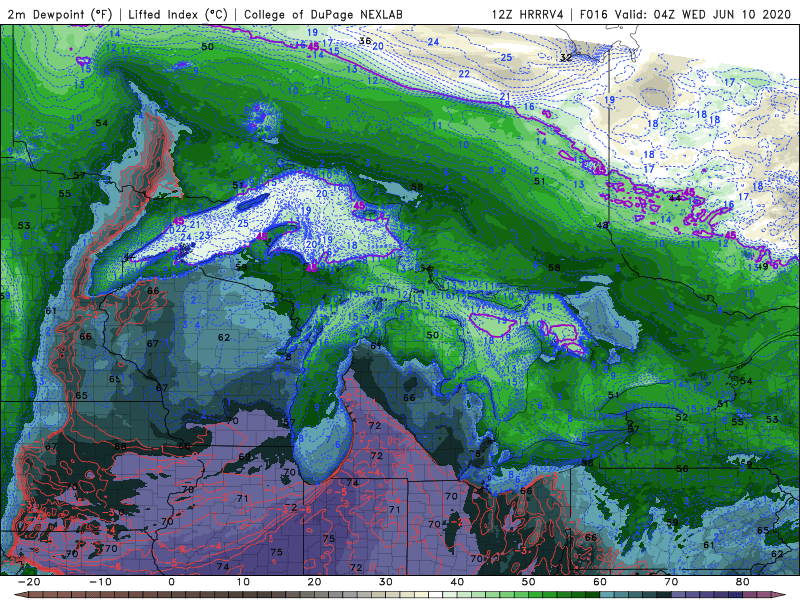Click the '20' color scale label

click(x=314, y=582)
